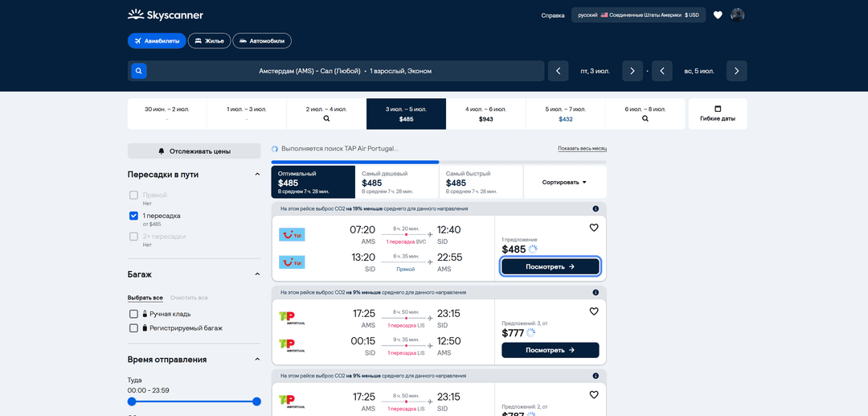This screenshot has height=416, width=868.
Task: Switch to the Самый дешевый tab
Action: [398, 182]
